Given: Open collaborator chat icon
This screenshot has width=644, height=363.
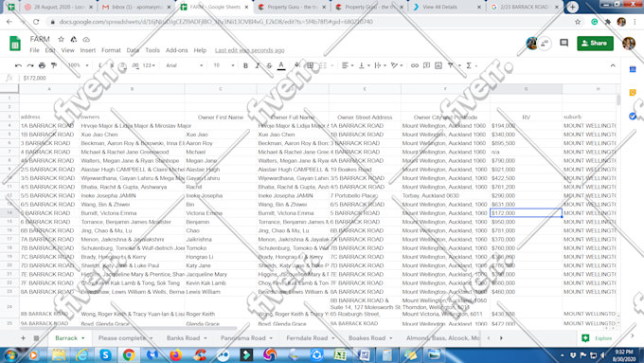Looking at the screenshot, I should coord(545,44).
